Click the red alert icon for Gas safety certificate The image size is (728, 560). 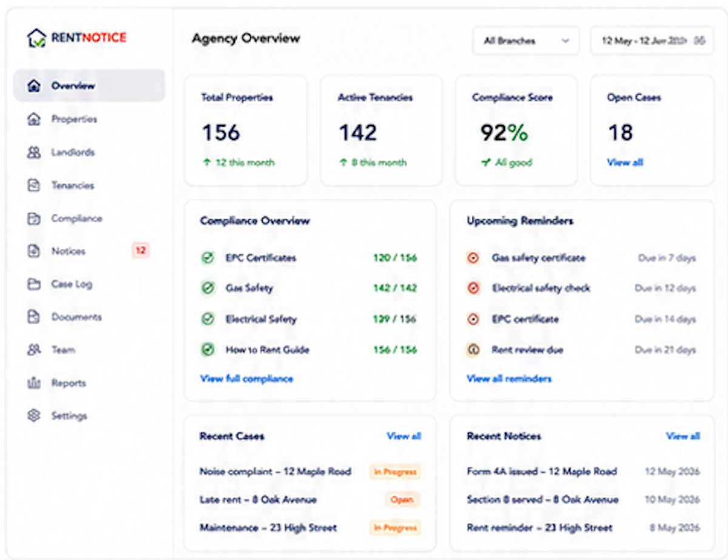point(474,258)
